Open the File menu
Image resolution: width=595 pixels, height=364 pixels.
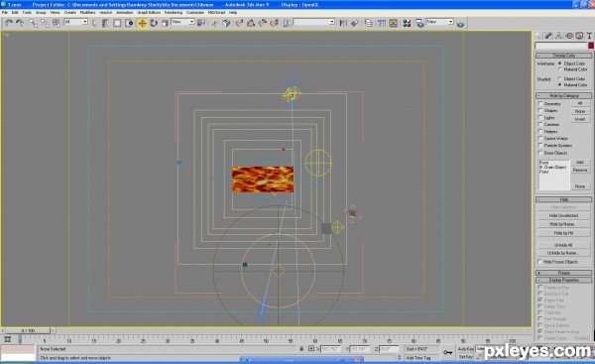pos(5,13)
